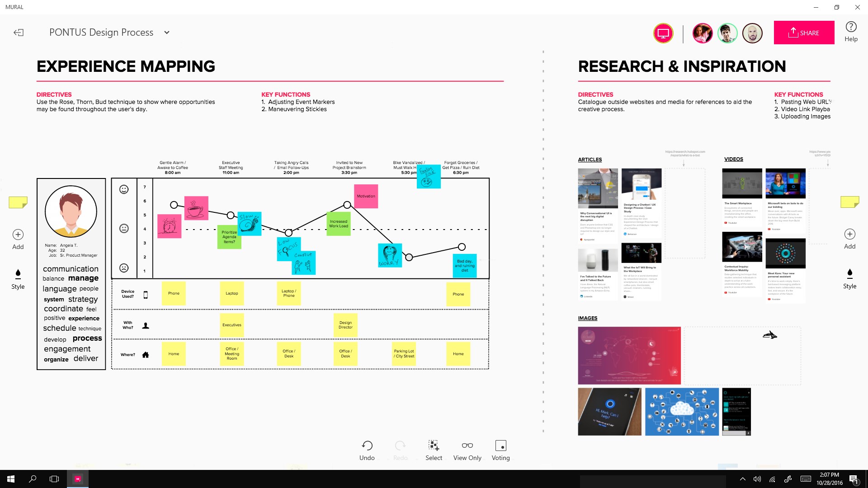
Task: Click the left Add plus icon
Action: point(18,235)
